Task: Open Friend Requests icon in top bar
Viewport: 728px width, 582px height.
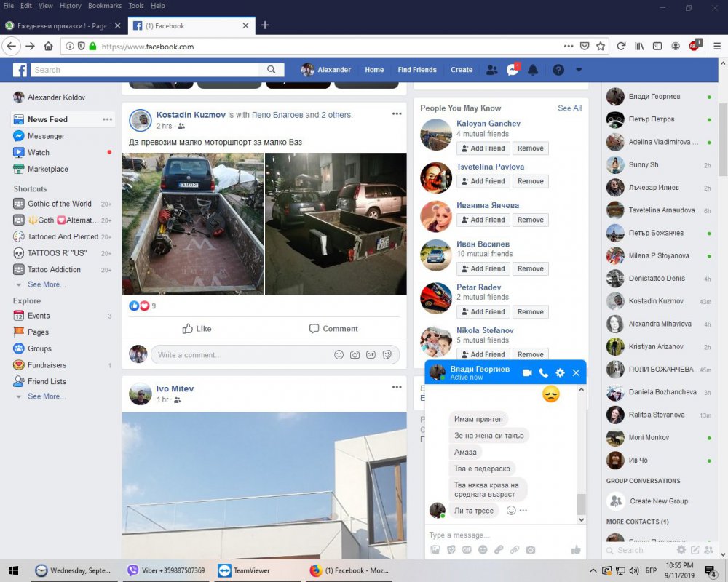Action: tap(492, 70)
